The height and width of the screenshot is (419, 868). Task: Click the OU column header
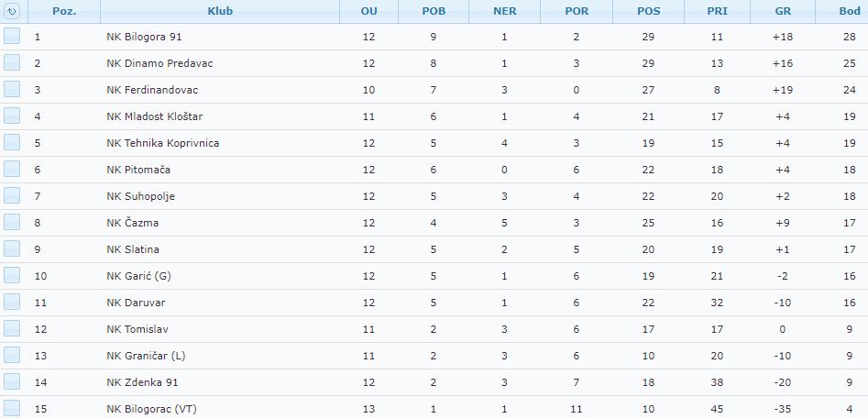368,11
